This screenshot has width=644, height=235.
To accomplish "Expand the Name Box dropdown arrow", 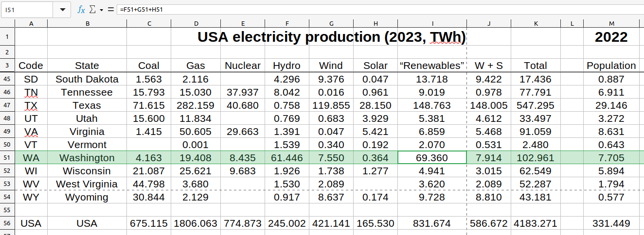I will click(x=62, y=10).
